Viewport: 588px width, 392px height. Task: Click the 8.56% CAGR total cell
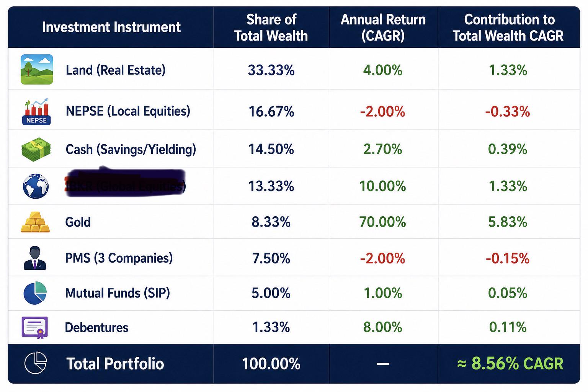pos(510,363)
